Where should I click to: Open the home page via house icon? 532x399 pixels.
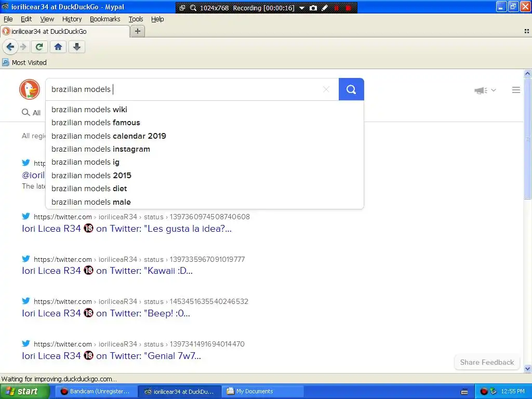(x=58, y=47)
